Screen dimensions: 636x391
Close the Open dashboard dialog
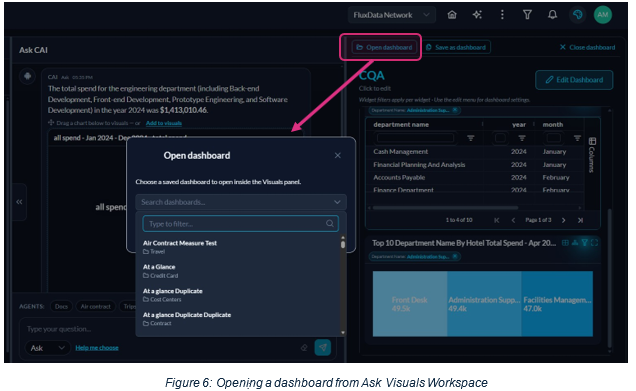[337, 156]
